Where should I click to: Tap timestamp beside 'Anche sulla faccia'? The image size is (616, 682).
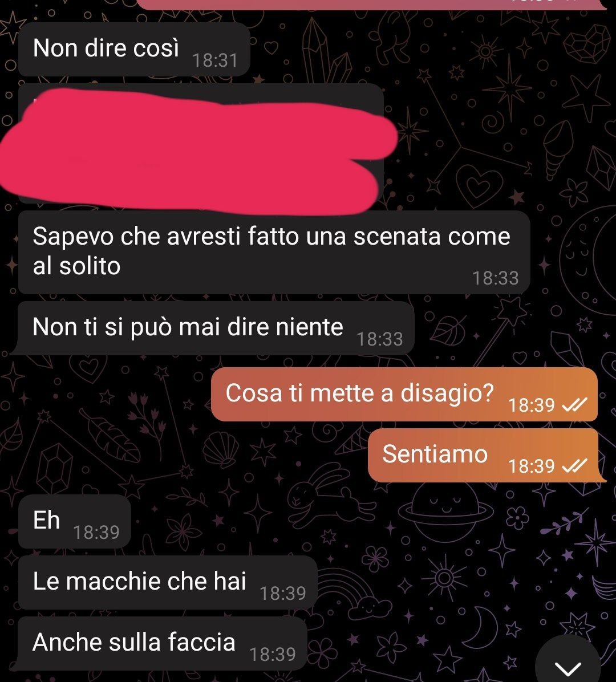pyautogui.click(x=273, y=655)
